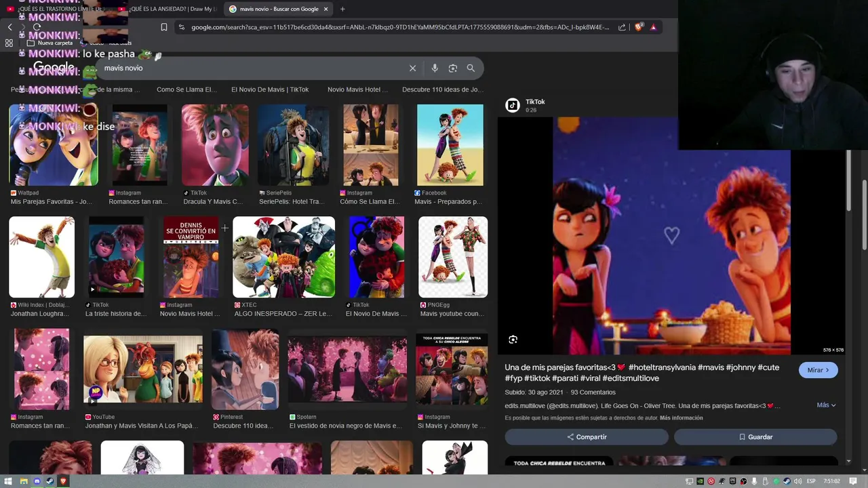Open 'La triste historia de...' TikTok thumbnail
The width and height of the screenshot is (868, 488).
pyautogui.click(x=116, y=257)
